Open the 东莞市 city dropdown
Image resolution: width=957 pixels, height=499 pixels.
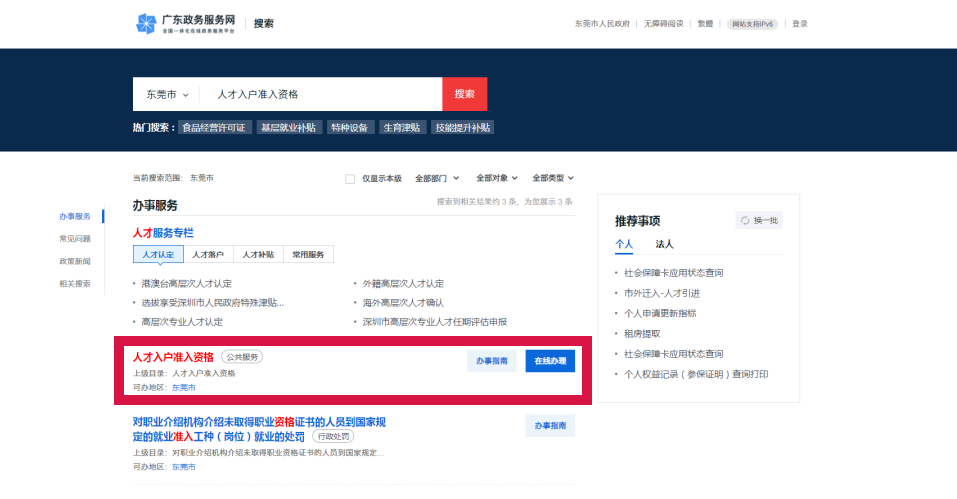(x=167, y=94)
